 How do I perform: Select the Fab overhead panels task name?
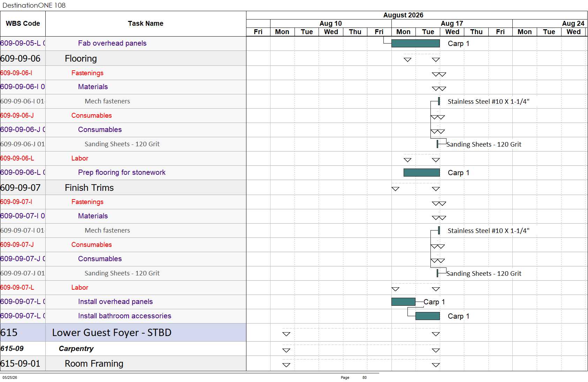pyautogui.click(x=112, y=43)
